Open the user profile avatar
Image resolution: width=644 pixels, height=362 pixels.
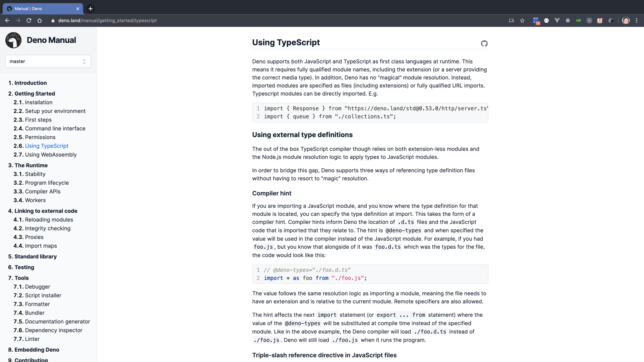point(626,21)
